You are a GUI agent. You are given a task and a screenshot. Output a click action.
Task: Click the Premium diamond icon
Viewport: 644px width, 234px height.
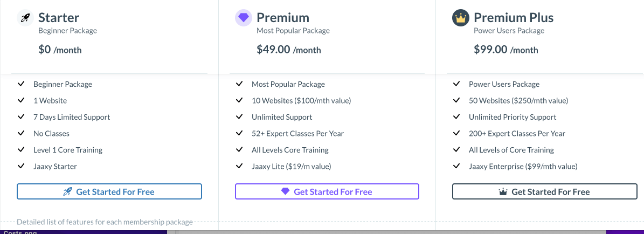click(244, 18)
